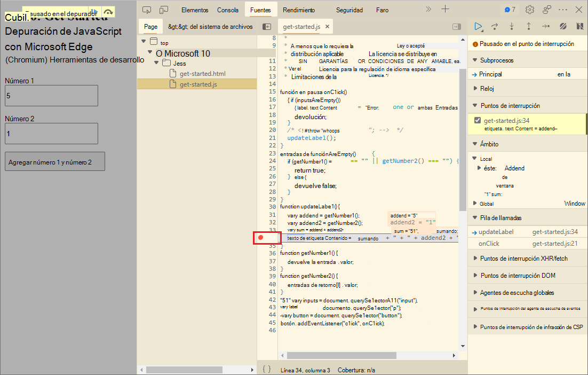Image resolution: width=588 pixels, height=375 pixels.
Task: Click the Número 2 input field
Action: point(51,134)
